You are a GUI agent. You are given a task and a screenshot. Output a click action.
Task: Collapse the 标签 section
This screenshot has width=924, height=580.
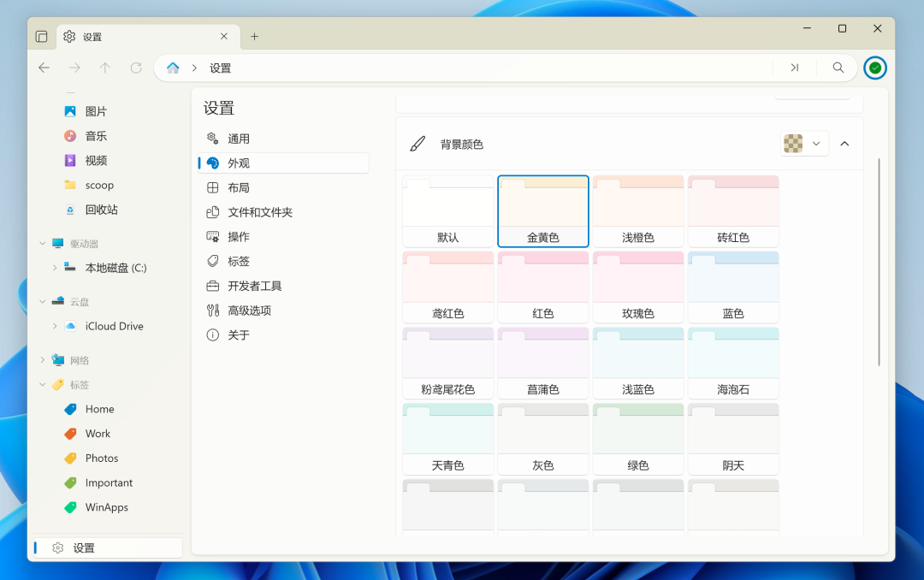(43, 385)
